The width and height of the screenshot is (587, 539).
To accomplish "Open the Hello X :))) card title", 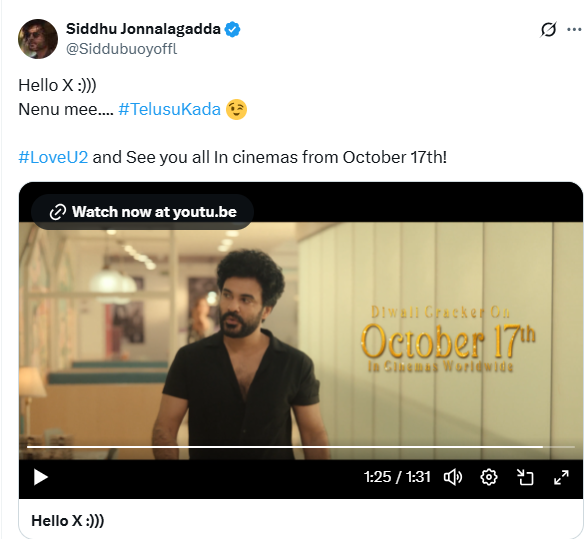I will click(x=68, y=521).
